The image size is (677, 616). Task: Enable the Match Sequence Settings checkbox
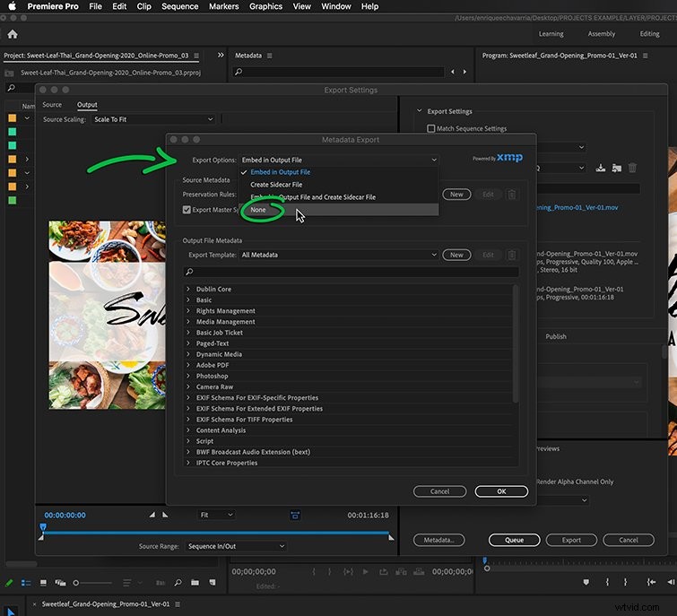[x=430, y=128]
